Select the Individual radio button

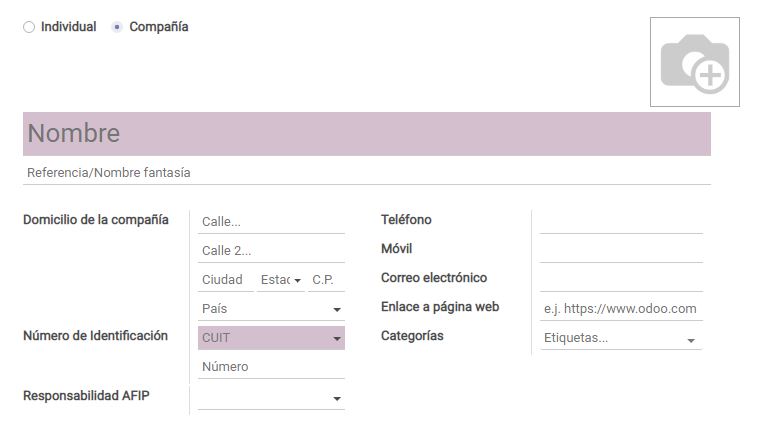(x=29, y=27)
